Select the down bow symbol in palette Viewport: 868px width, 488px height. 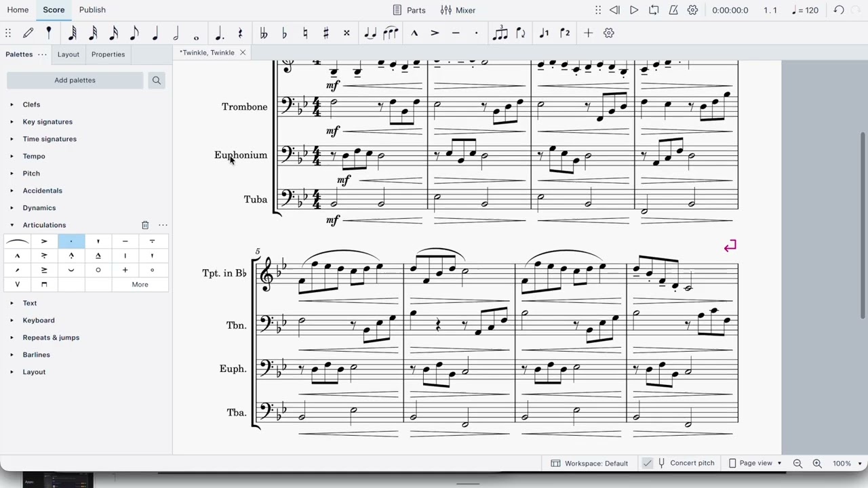tap(44, 284)
